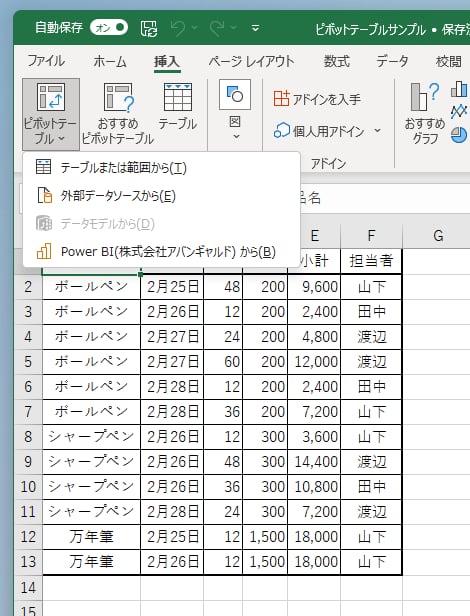The height and width of the screenshot is (616, 470).
Task: Open the 数式 tab
Action: tap(336, 62)
